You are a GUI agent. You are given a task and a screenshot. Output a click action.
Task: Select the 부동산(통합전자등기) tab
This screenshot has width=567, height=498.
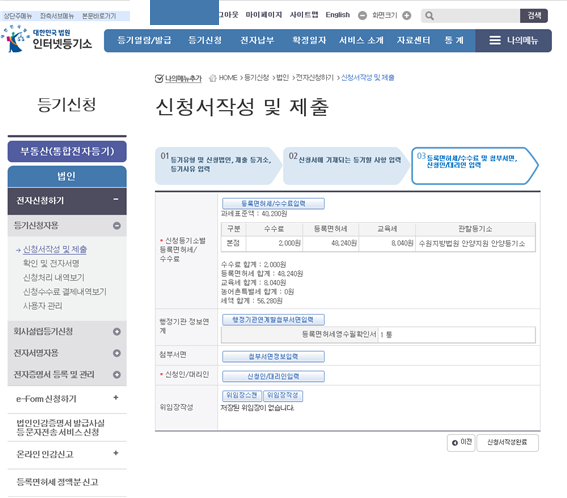point(67,151)
